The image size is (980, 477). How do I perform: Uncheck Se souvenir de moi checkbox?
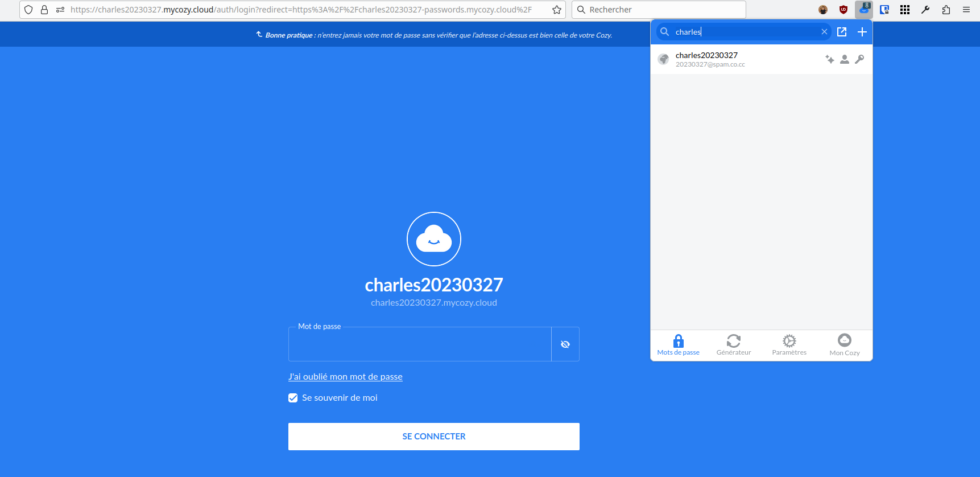(293, 398)
